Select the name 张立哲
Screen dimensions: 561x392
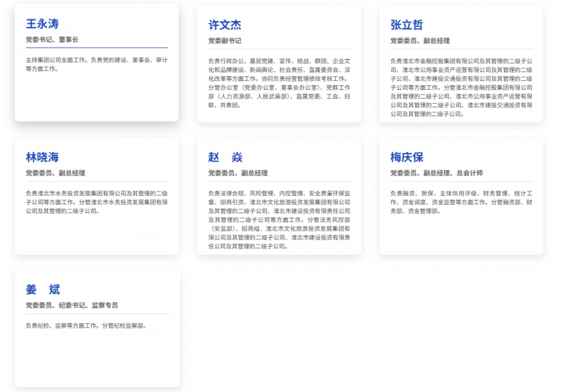pyautogui.click(x=406, y=25)
